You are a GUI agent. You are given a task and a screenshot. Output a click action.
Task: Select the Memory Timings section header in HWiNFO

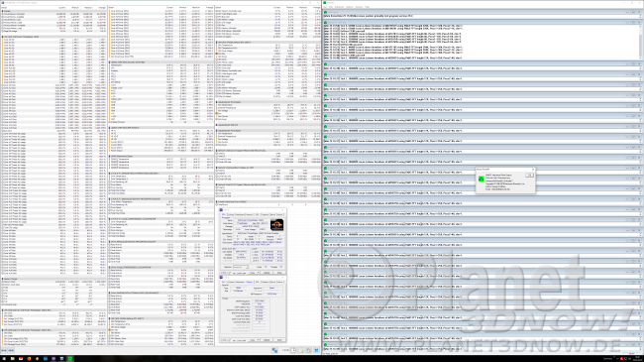(x=54, y=279)
